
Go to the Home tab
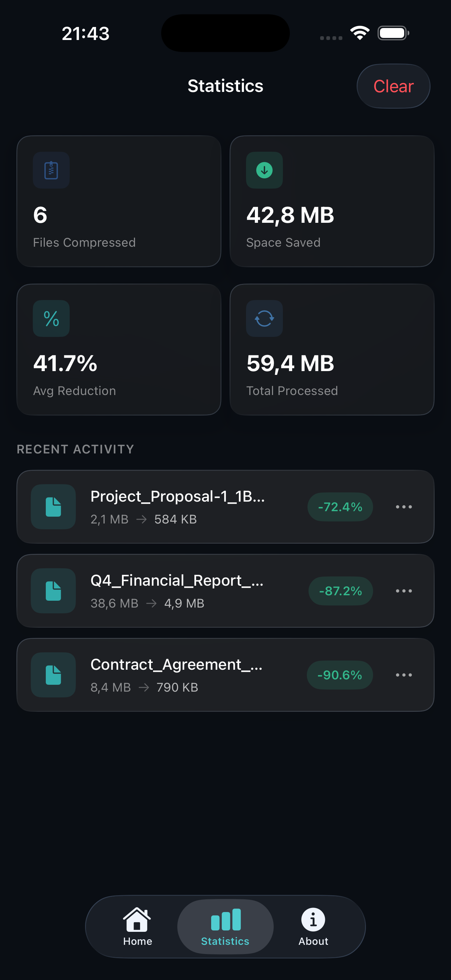coord(137,927)
